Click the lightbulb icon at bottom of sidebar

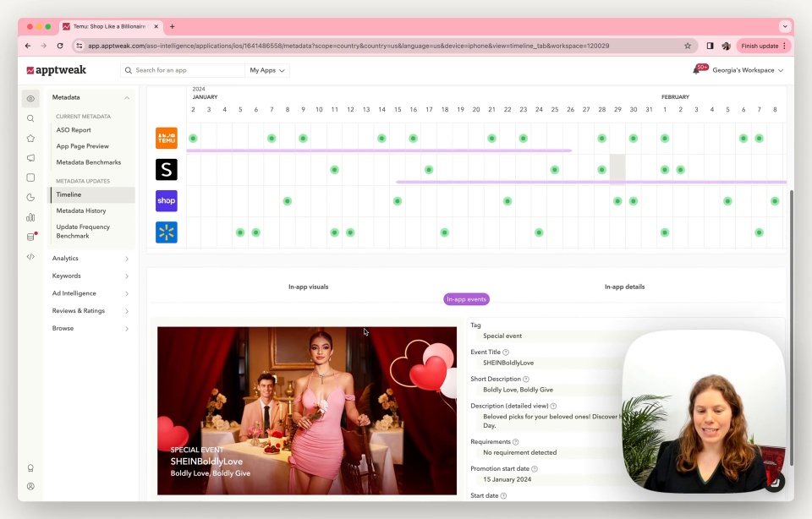click(30, 467)
